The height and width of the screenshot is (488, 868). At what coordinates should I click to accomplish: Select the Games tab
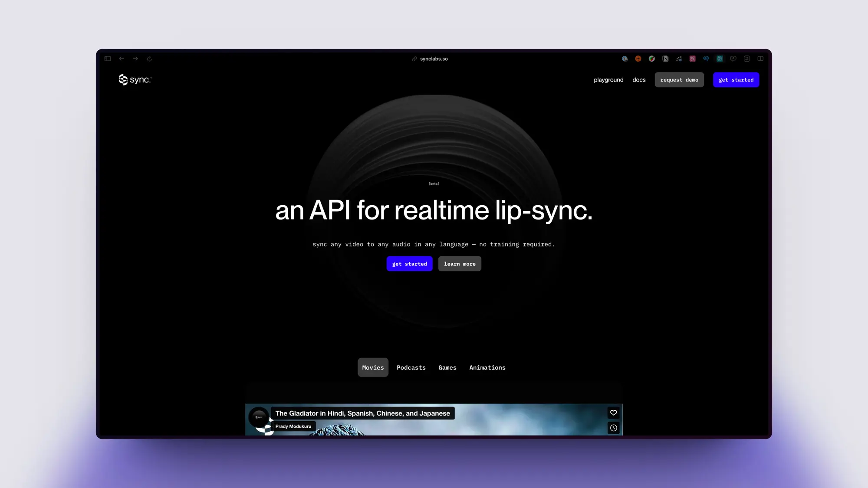pyautogui.click(x=447, y=367)
